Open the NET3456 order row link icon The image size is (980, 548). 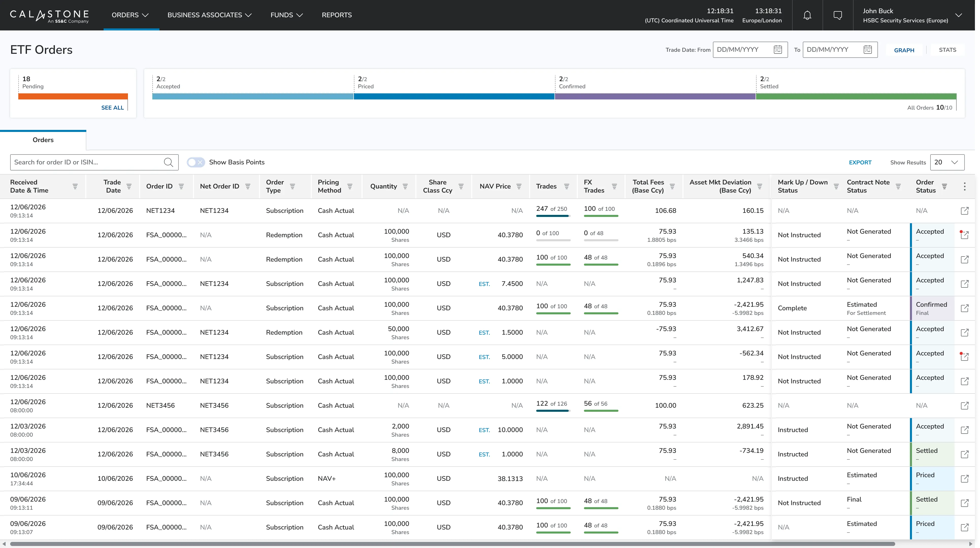point(965,405)
